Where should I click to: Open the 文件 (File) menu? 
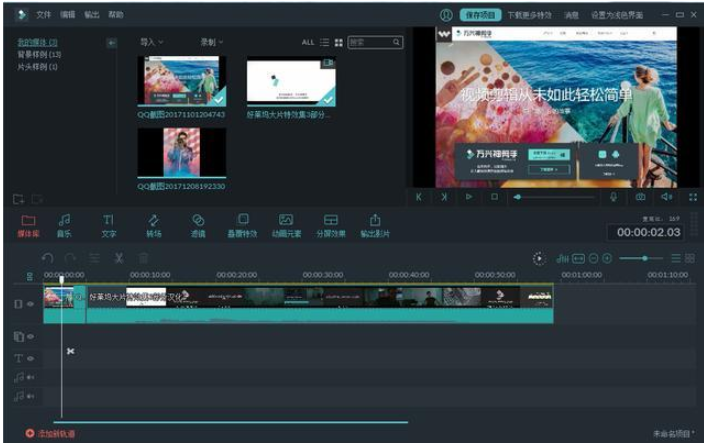(44, 15)
